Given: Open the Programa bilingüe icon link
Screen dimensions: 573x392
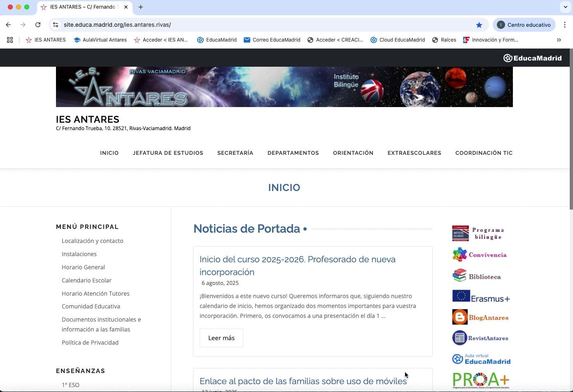Looking at the screenshot, I should [x=478, y=233].
